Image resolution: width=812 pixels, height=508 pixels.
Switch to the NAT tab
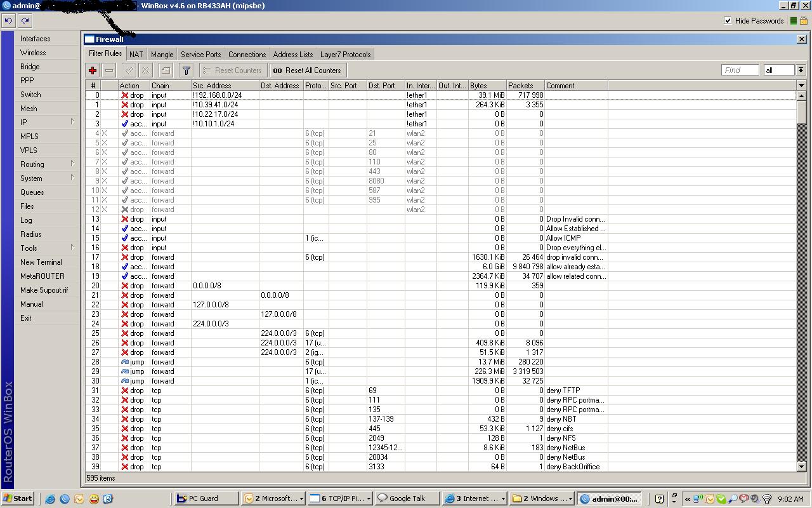click(136, 54)
